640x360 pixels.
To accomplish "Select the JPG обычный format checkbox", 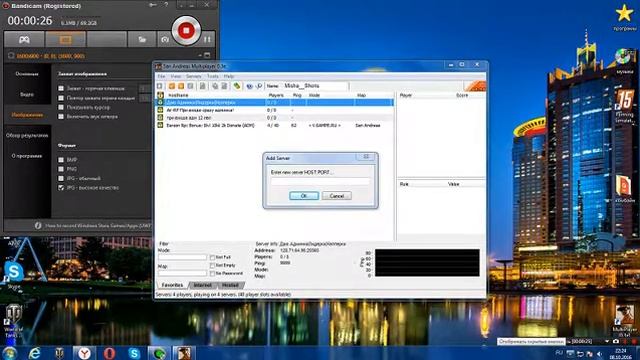I will coord(61,178).
